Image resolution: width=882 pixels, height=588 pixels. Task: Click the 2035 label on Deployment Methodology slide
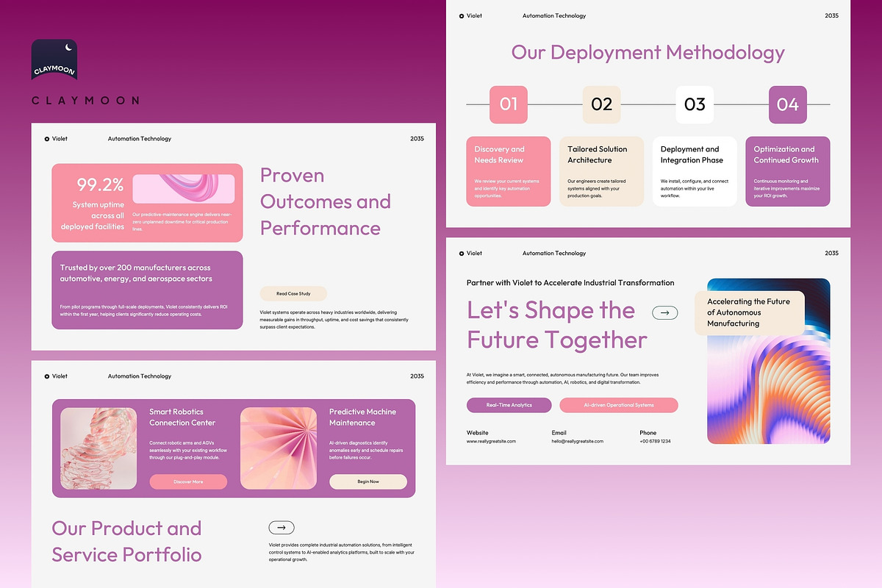click(831, 15)
